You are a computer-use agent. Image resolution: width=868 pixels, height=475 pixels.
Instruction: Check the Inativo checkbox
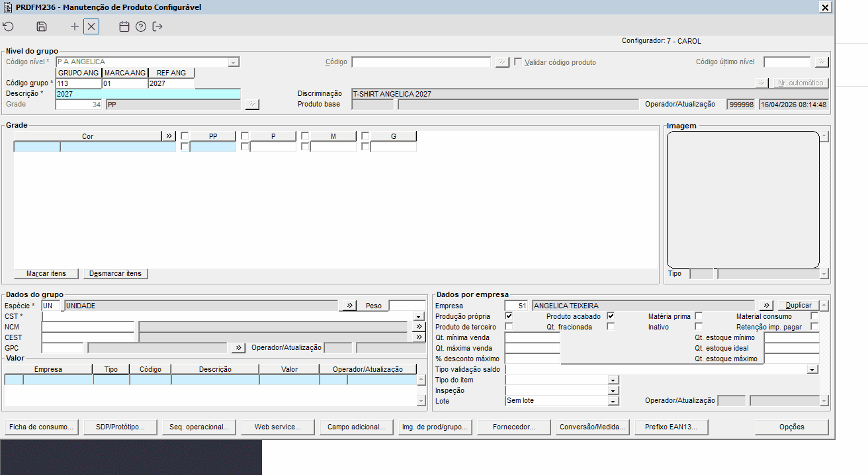coord(699,327)
